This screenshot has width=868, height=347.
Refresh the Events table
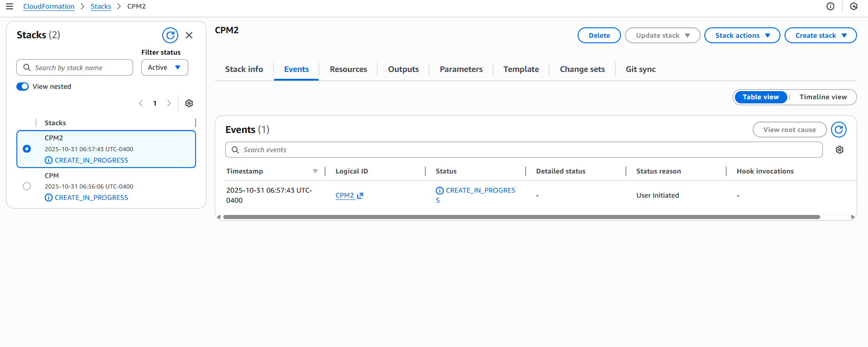pos(838,130)
